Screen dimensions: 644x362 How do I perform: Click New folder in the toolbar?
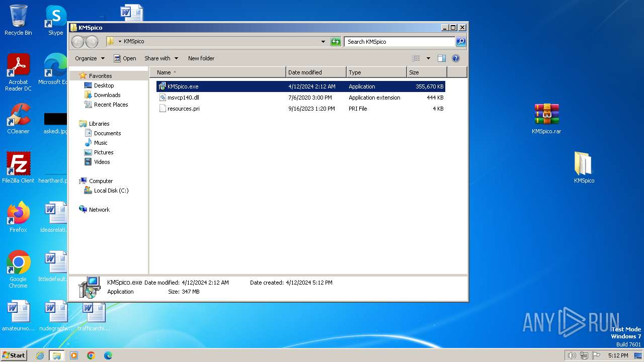201,58
